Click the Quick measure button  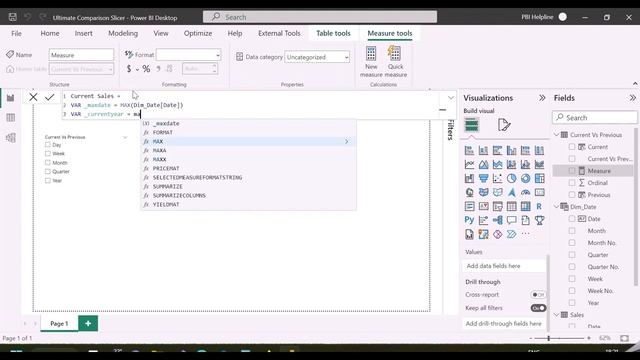click(395, 62)
